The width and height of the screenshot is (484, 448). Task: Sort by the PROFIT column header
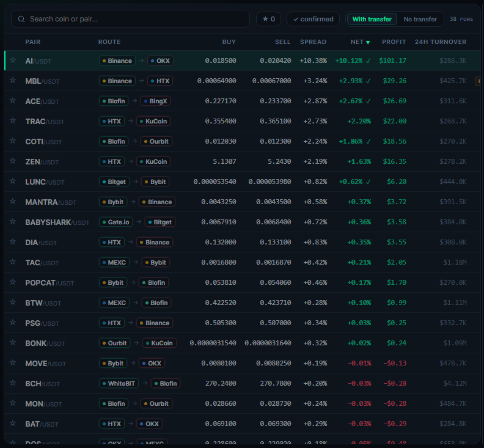point(394,42)
